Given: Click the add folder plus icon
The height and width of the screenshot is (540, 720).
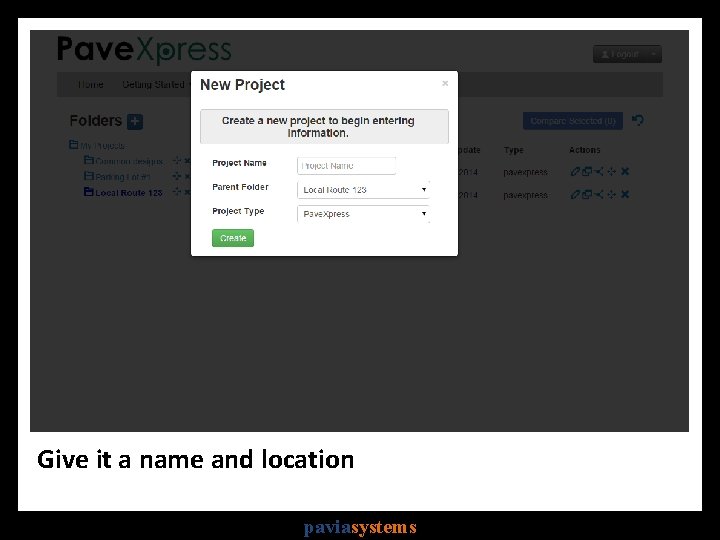Looking at the screenshot, I should point(135,121).
